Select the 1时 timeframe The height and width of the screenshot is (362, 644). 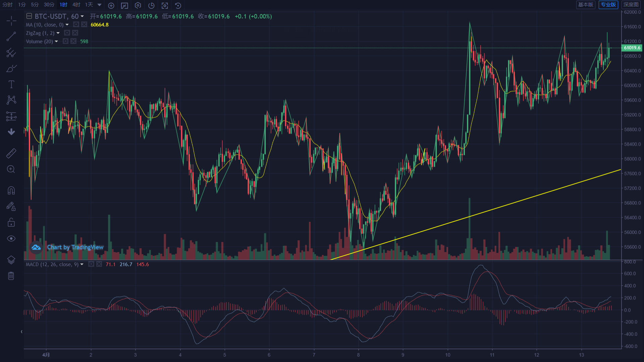click(63, 5)
